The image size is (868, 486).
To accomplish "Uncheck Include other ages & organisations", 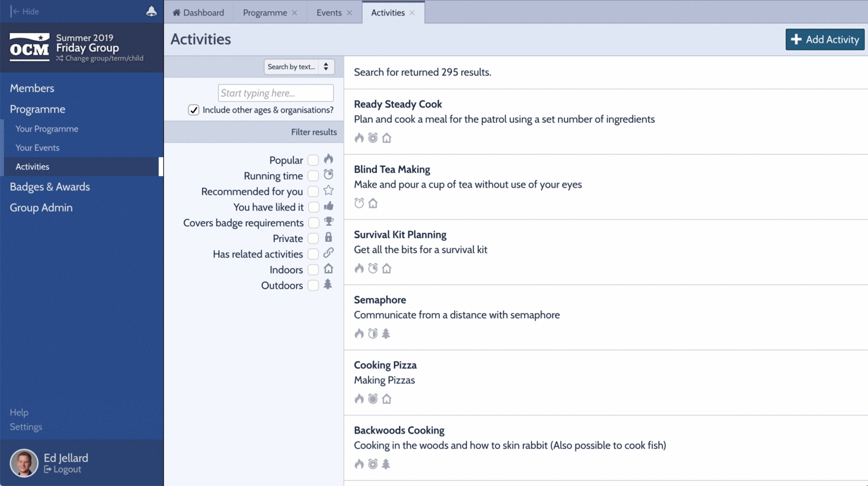I will 194,110.
